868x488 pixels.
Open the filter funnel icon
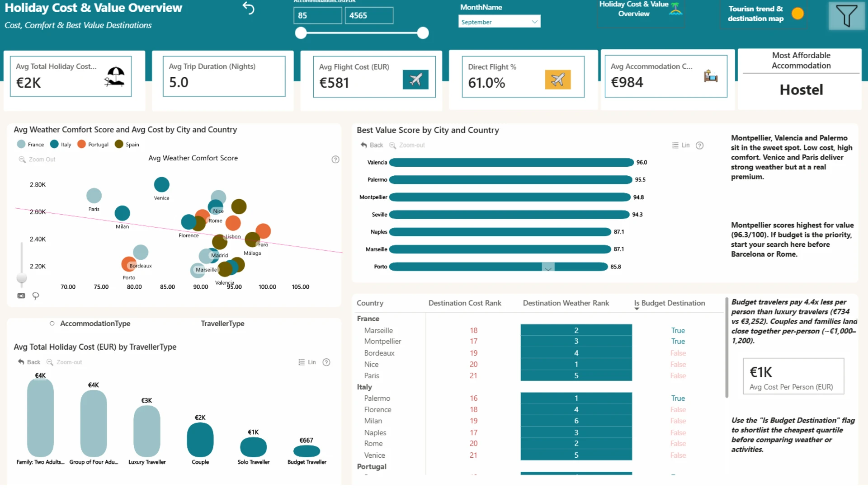[846, 16]
